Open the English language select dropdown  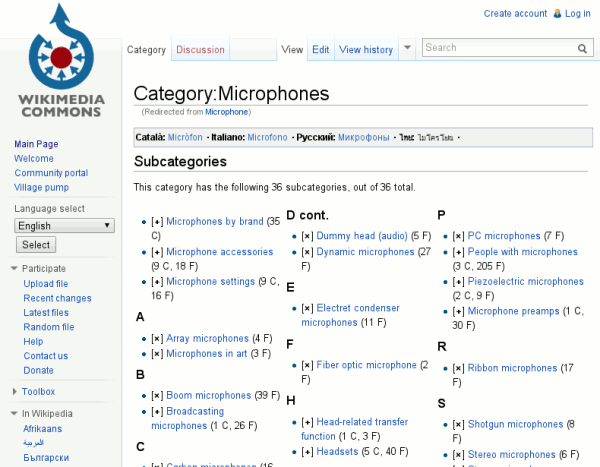pos(65,226)
